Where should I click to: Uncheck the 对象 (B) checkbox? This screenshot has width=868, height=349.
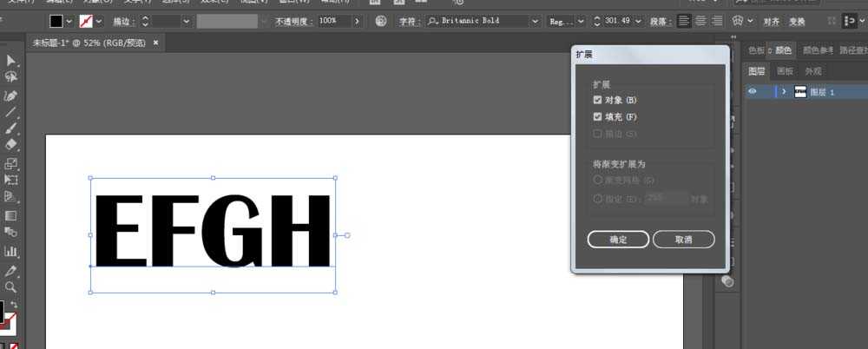tap(597, 100)
